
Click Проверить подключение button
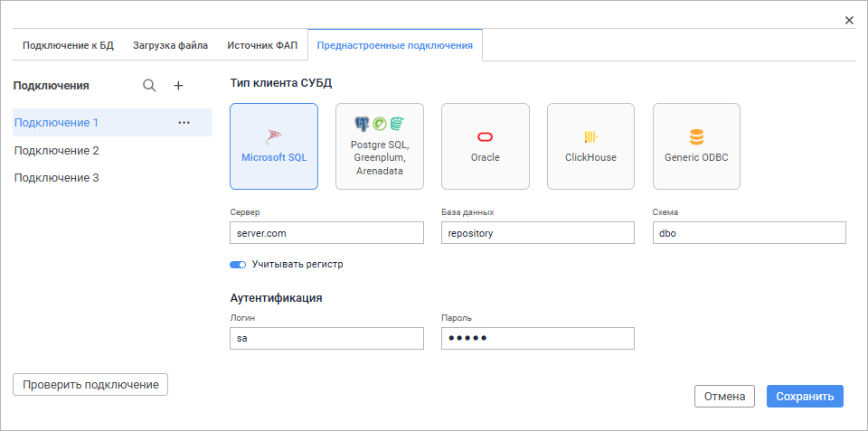point(90,384)
